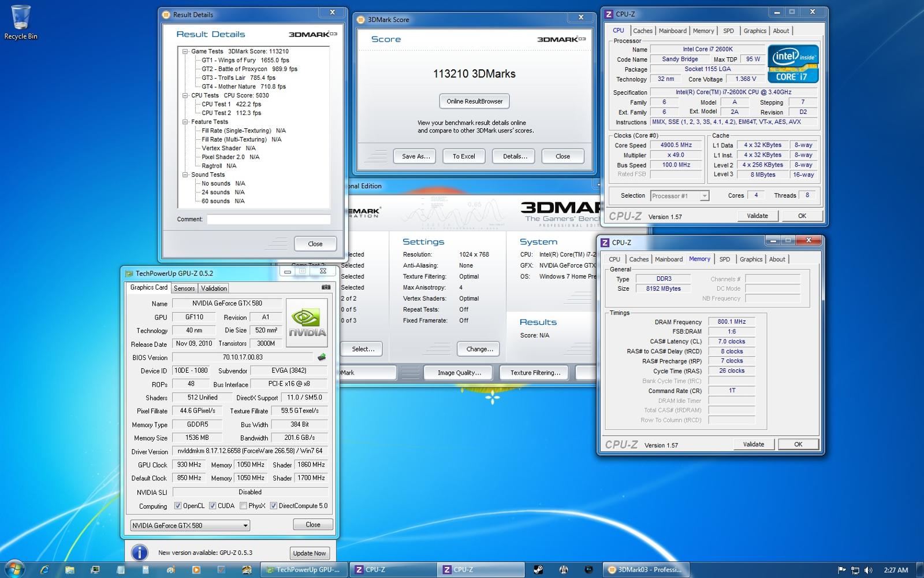924x578 pixels.
Task: Open the Windows Start orb
Action: 14,569
